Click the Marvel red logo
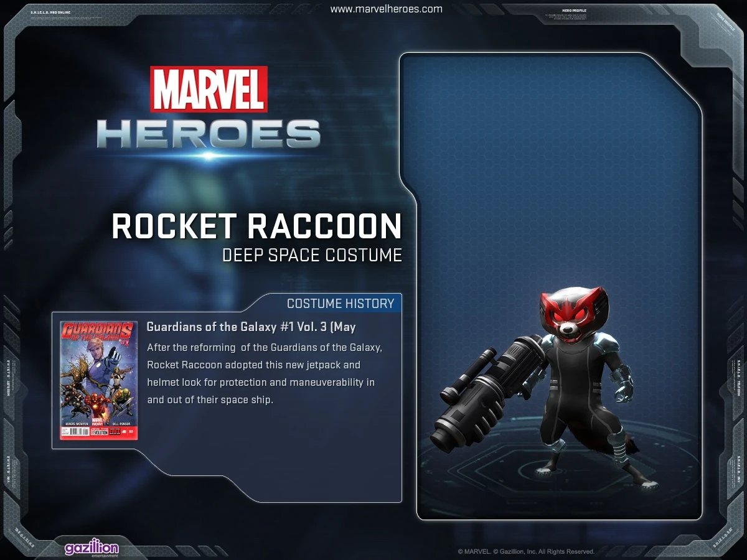The width and height of the screenshot is (747, 560). click(209, 90)
